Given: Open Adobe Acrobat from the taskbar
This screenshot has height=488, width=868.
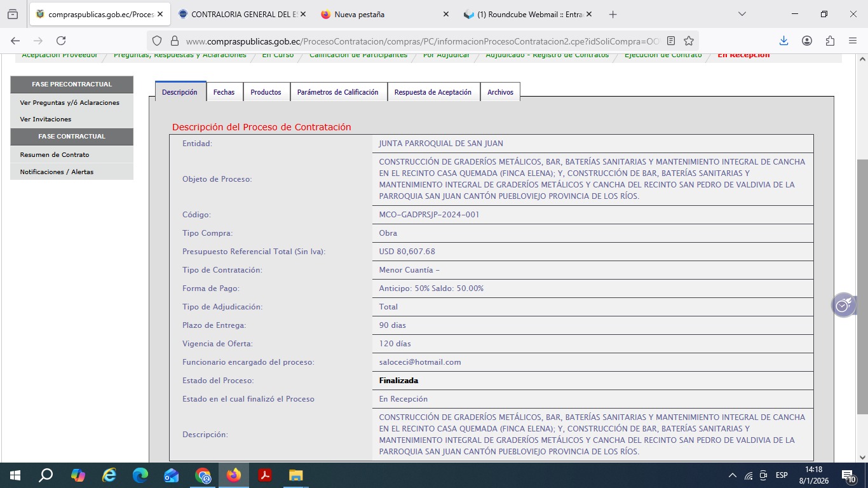Looking at the screenshot, I should tap(265, 475).
